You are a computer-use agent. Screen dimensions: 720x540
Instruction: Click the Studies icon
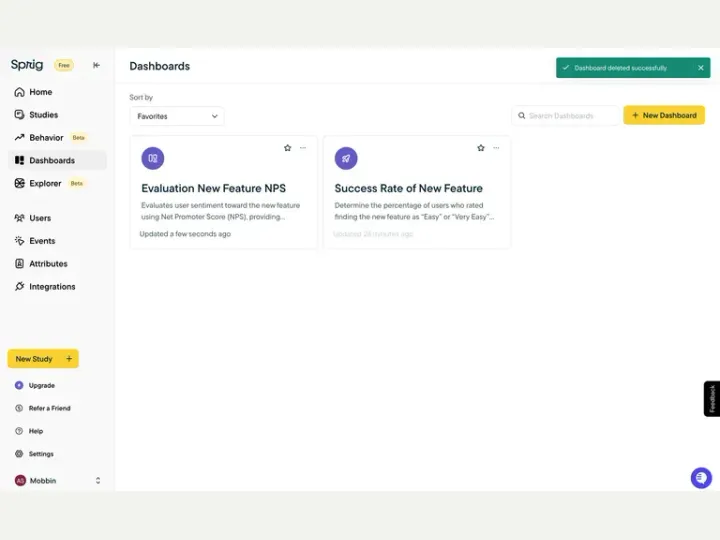tap(19, 115)
